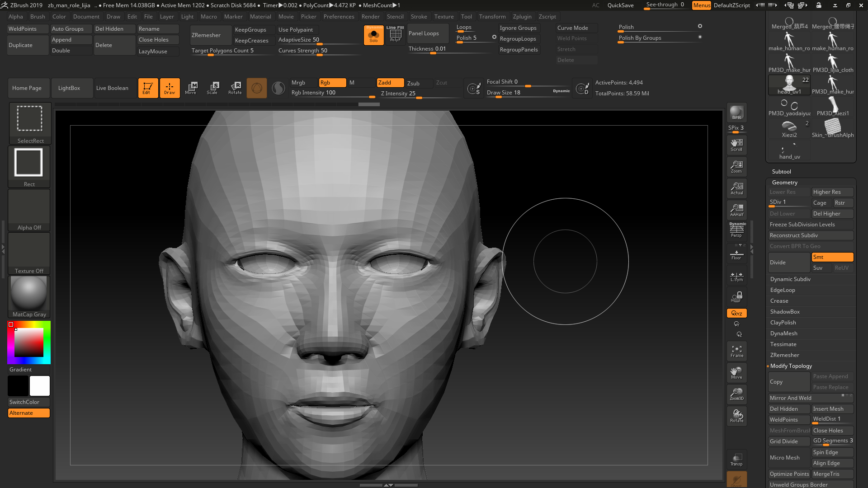
Task: Select the Rotate tool in toolbar
Action: pos(235,88)
